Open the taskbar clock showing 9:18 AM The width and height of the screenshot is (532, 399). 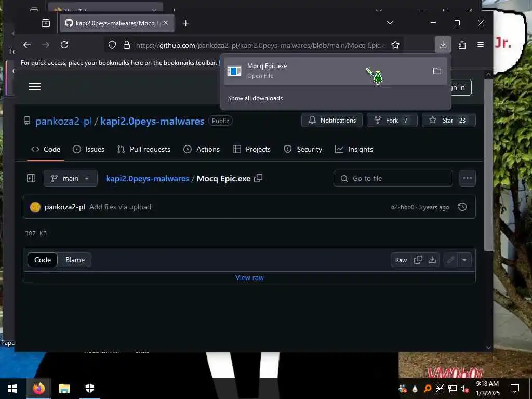(x=487, y=389)
